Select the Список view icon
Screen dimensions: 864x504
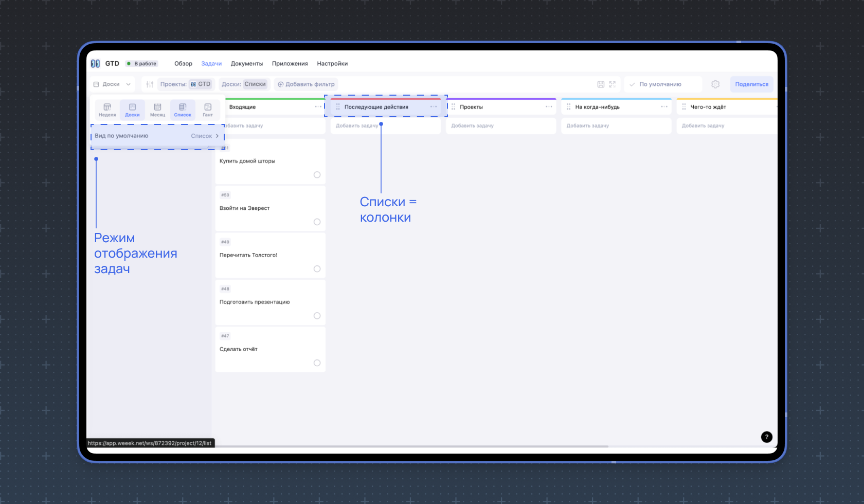(183, 110)
